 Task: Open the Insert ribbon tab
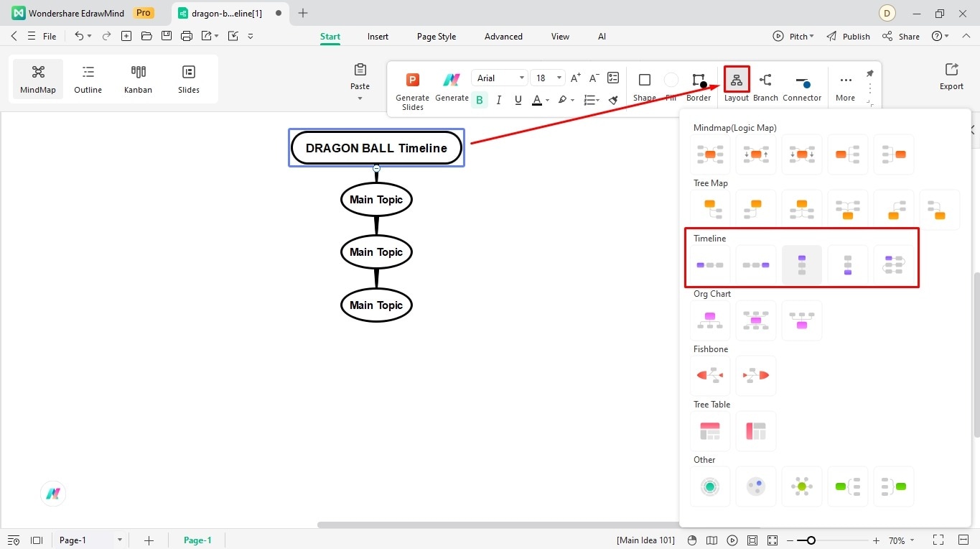point(378,37)
